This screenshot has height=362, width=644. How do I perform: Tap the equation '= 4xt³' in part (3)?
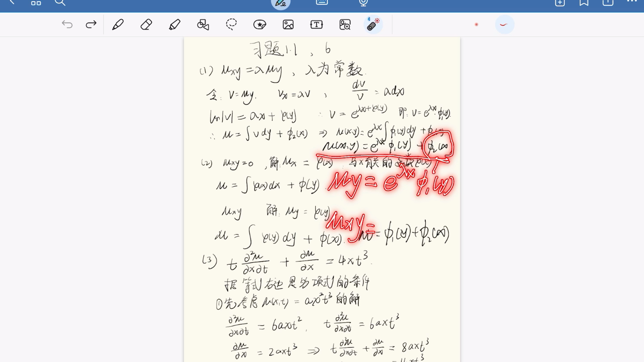tap(349, 259)
